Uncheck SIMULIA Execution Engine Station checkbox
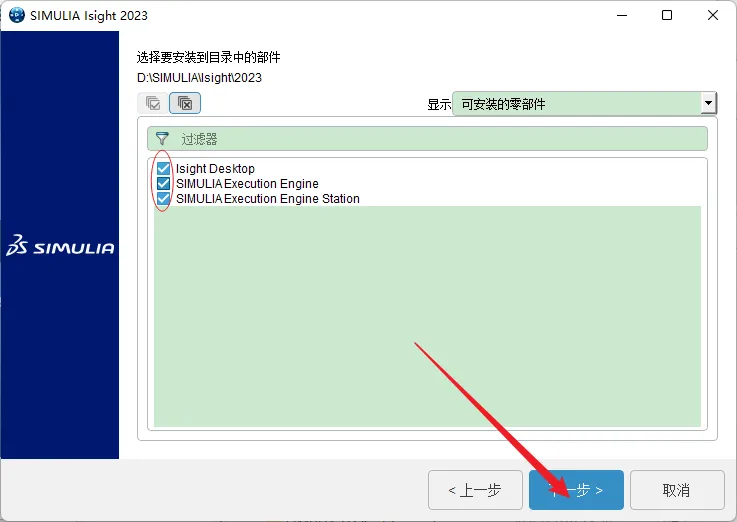 163,198
